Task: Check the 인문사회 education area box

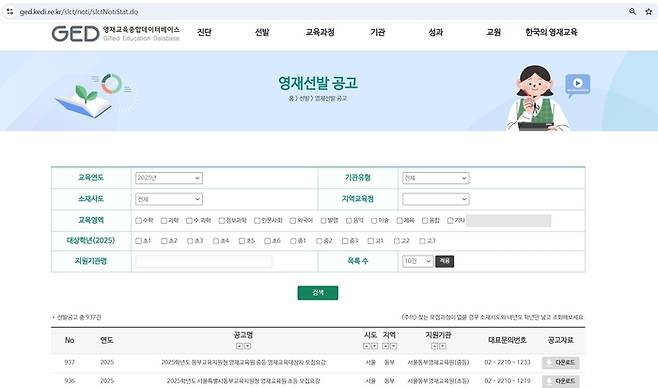Action: 257,221
